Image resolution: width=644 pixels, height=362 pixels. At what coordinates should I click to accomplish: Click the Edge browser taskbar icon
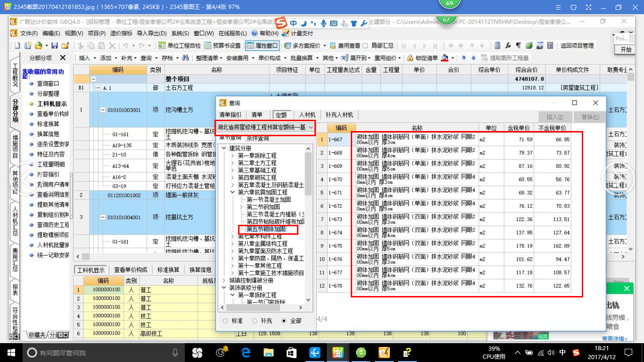245,352
